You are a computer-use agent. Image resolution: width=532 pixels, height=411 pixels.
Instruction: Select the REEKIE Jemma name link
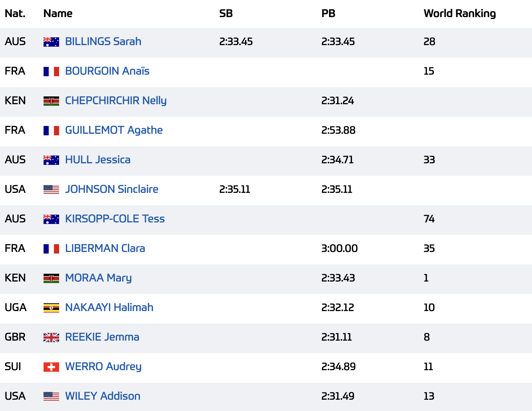pyautogui.click(x=102, y=337)
